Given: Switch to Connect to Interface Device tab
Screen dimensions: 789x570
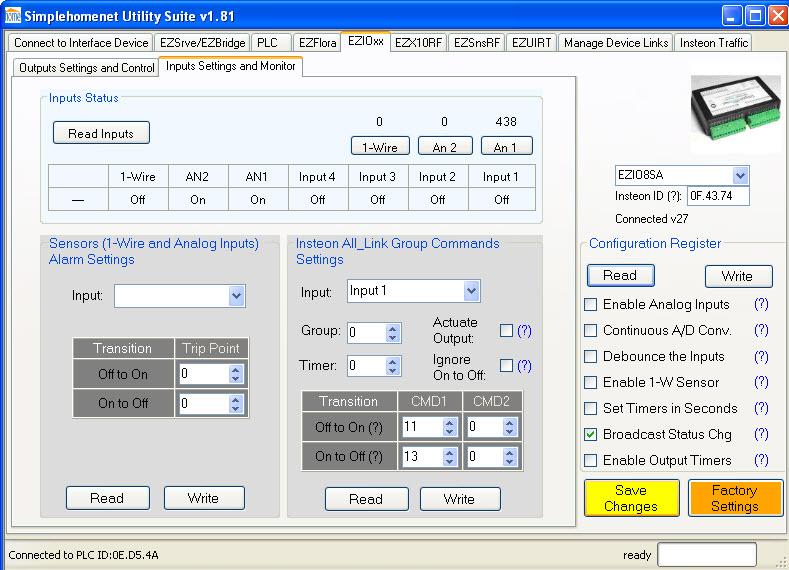Looking at the screenshot, I should click(x=81, y=43).
